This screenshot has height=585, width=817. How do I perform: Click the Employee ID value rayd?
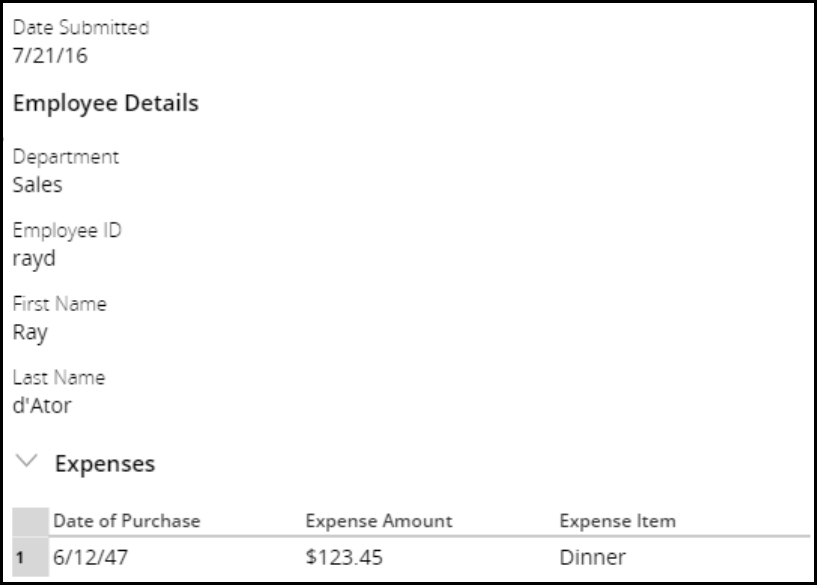tap(34, 259)
